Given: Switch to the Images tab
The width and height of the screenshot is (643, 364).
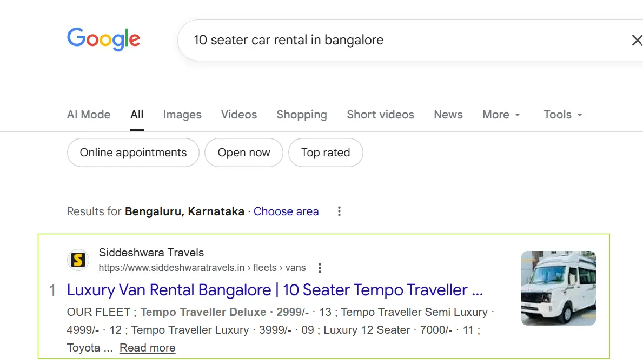Looking at the screenshot, I should click(182, 115).
